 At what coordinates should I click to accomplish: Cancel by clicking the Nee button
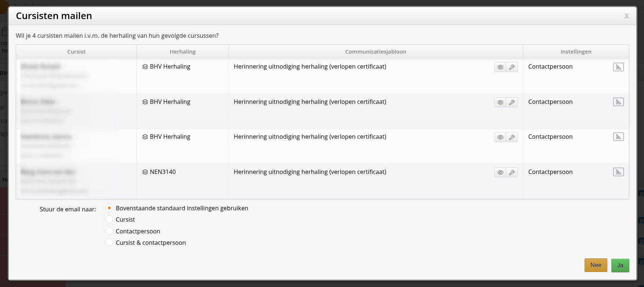pyautogui.click(x=596, y=265)
